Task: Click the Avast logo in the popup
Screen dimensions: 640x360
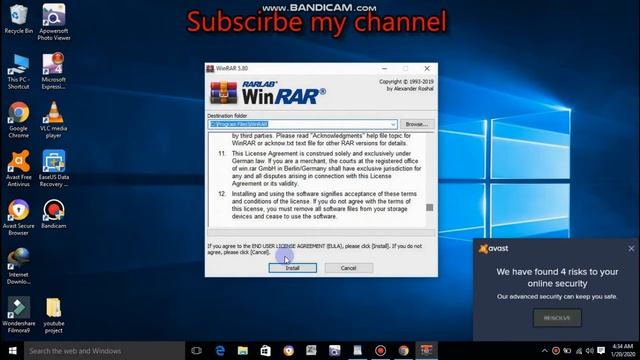Action: [493, 248]
